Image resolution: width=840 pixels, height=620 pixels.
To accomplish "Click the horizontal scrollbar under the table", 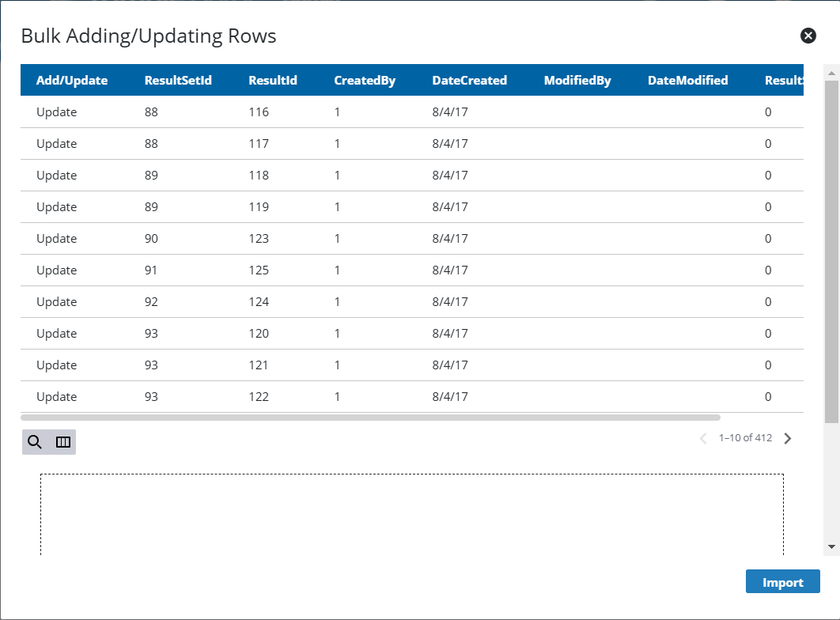I will [370, 417].
